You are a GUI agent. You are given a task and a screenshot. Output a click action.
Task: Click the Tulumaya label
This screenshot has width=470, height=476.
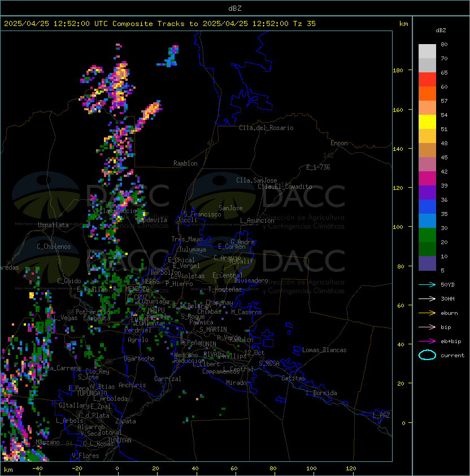[x=193, y=249]
